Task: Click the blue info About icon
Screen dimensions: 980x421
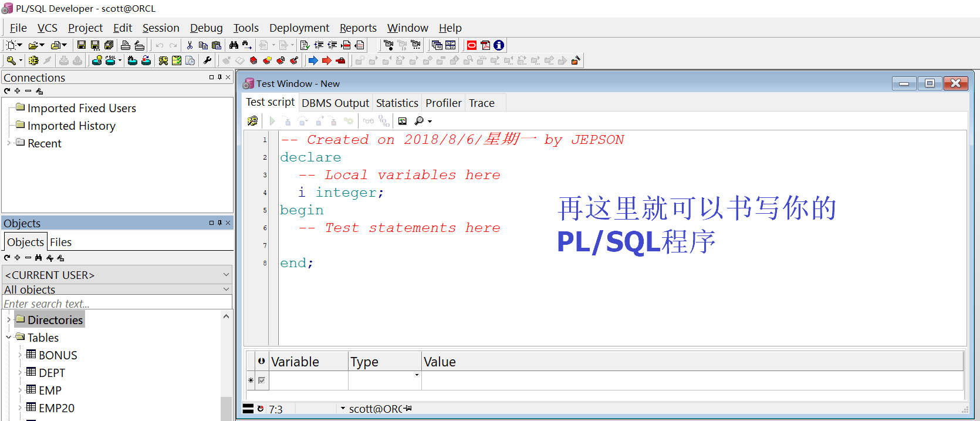Action: click(x=499, y=45)
